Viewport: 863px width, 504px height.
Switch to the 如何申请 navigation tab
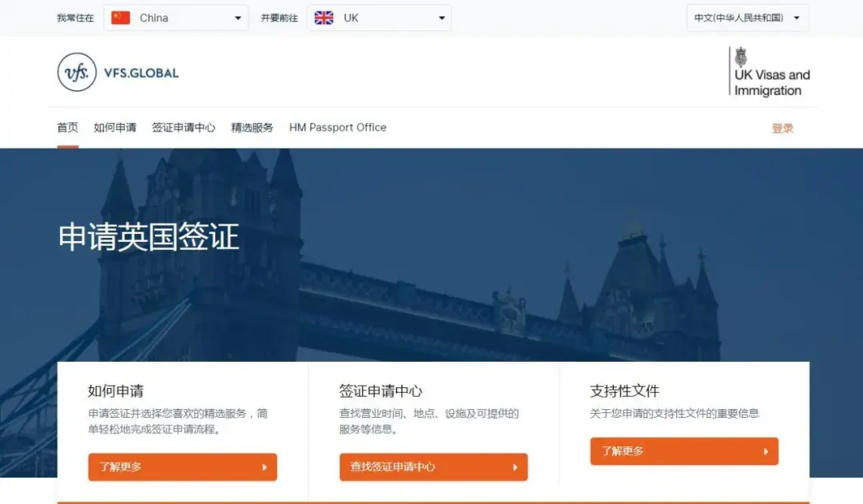(113, 127)
